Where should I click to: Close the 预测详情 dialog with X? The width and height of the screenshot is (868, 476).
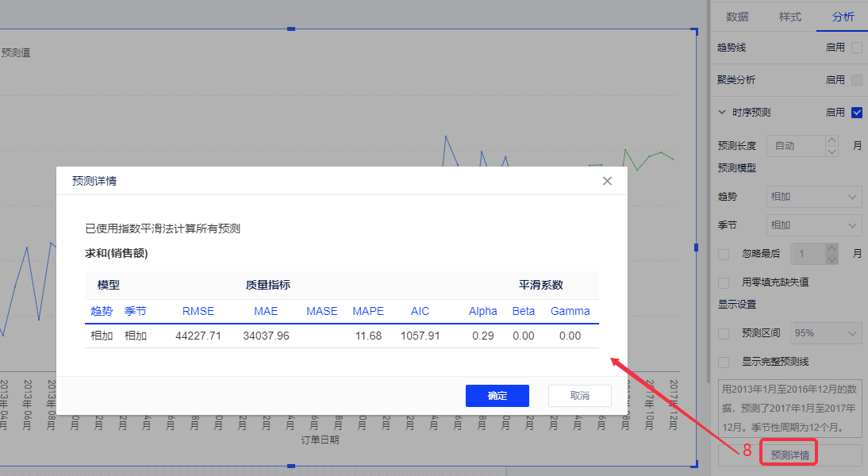coord(607,181)
